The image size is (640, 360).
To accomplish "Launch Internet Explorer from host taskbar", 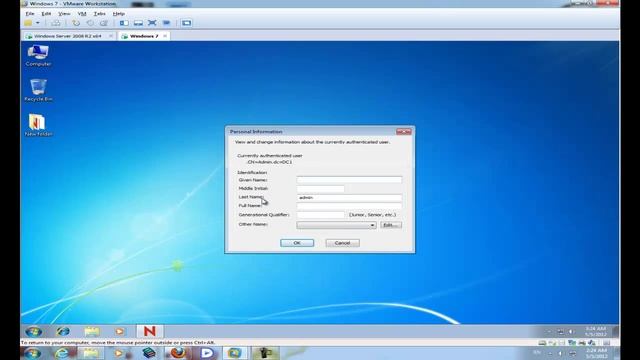I will coord(62,353).
